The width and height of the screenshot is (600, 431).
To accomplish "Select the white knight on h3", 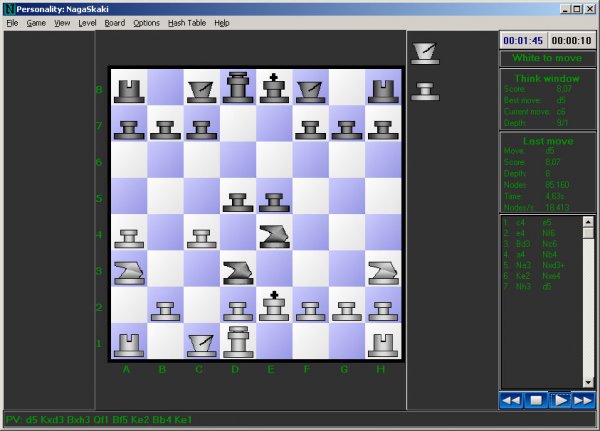I will (382, 270).
